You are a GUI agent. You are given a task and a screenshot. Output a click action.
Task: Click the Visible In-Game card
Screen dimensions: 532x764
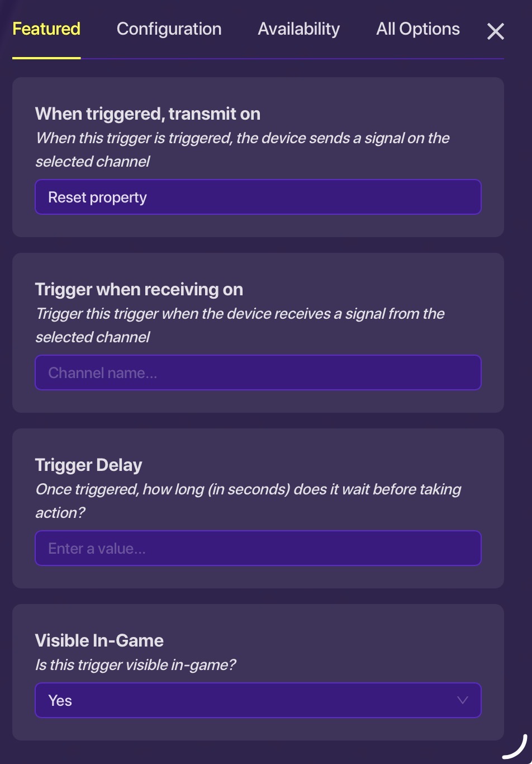258,671
